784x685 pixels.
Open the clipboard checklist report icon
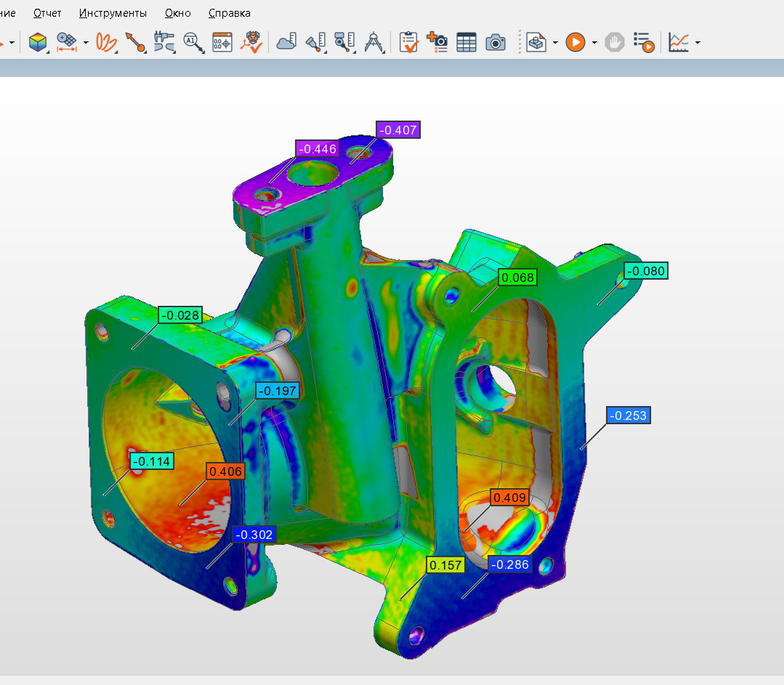click(408, 43)
